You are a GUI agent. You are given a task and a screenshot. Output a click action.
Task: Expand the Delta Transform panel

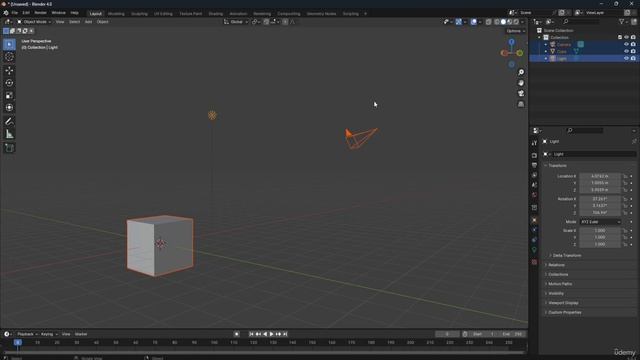click(x=567, y=256)
